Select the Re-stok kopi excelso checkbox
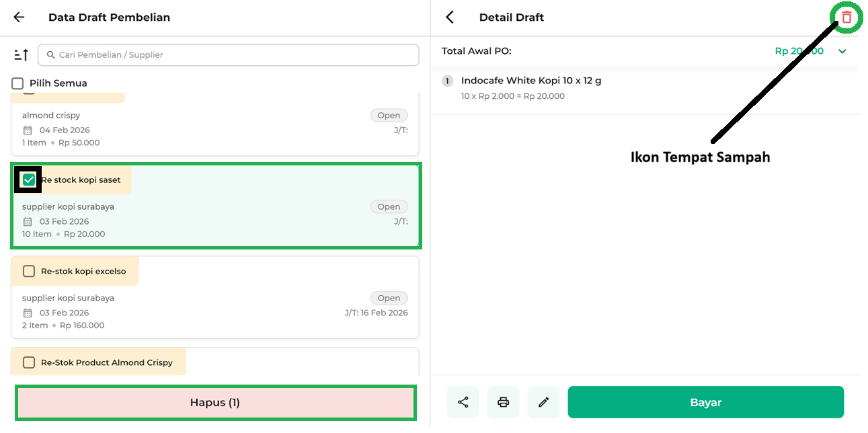 tap(29, 271)
